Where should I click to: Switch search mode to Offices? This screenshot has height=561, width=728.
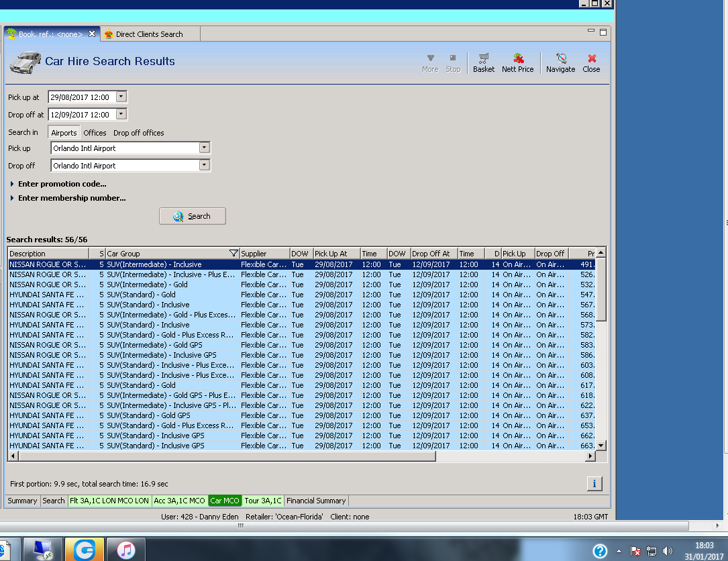coord(95,133)
